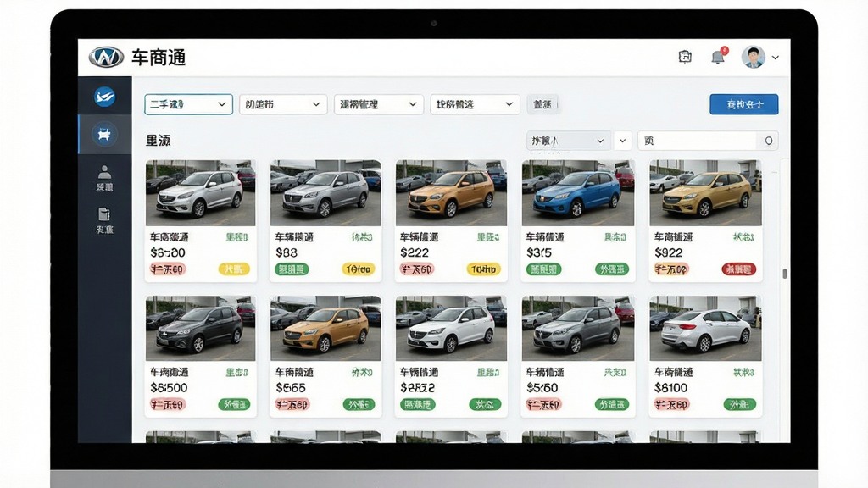Image resolution: width=868 pixels, height=488 pixels.
Task: Open the silver car photo on the first card
Action: click(x=200, y=192)
